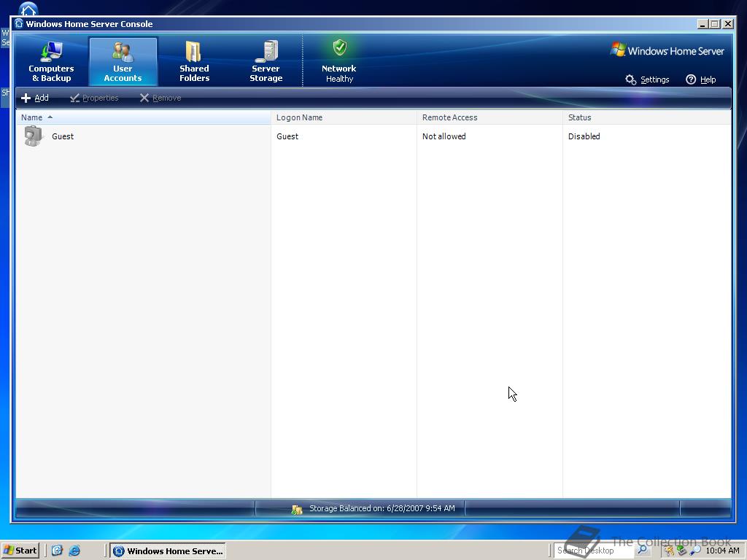Open Help with the question mark
The height and width of the screenshot is (560, 747).
(701, 79)
